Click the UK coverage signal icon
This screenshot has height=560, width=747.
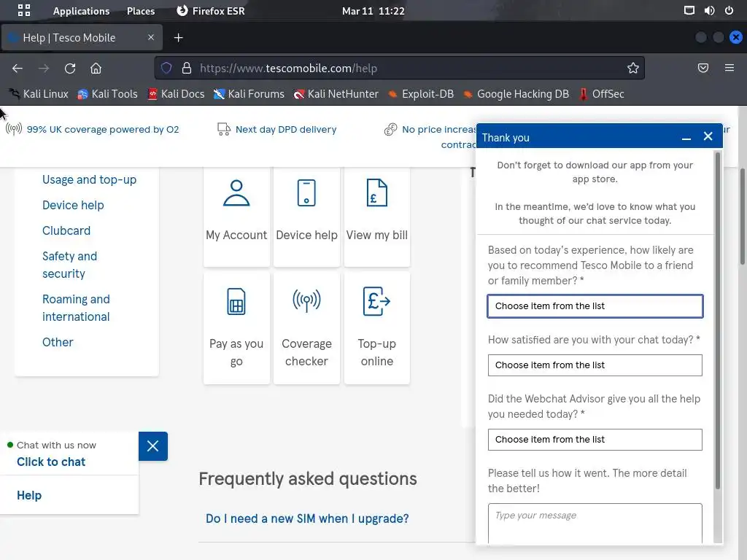[14, 129]
